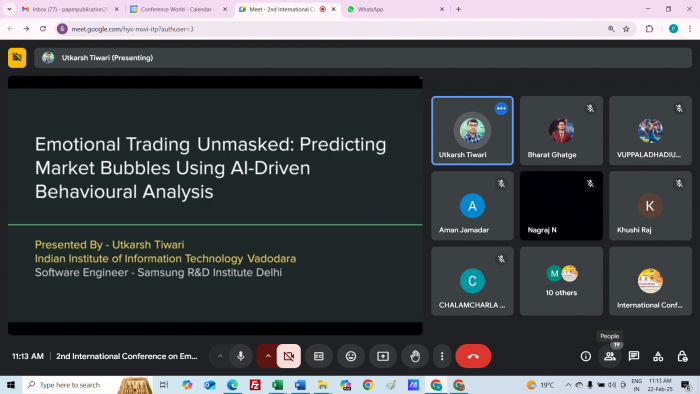The height and width of the screenshot is (394, 700).
Task: Leave the call with red button
Action: coord(473,356)
